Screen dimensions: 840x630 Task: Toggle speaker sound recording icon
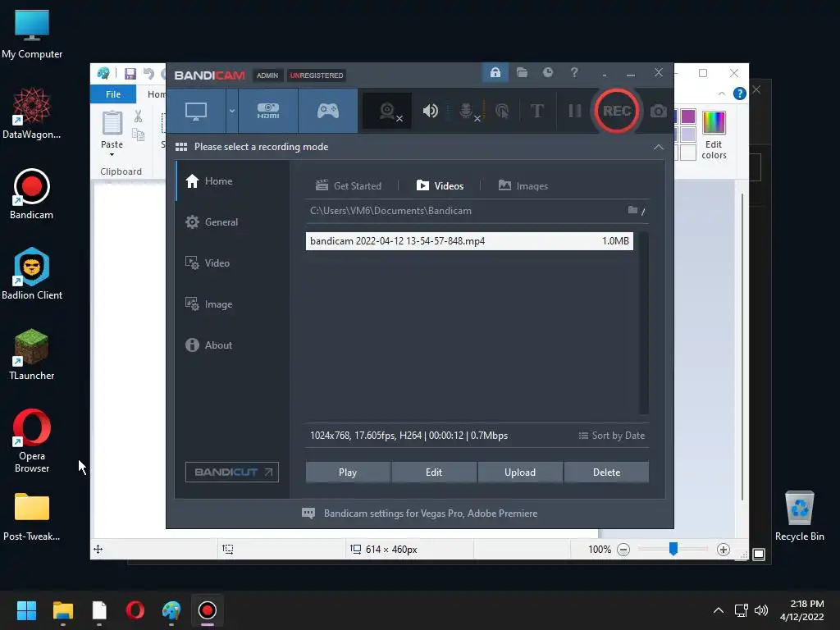(430, 111)
